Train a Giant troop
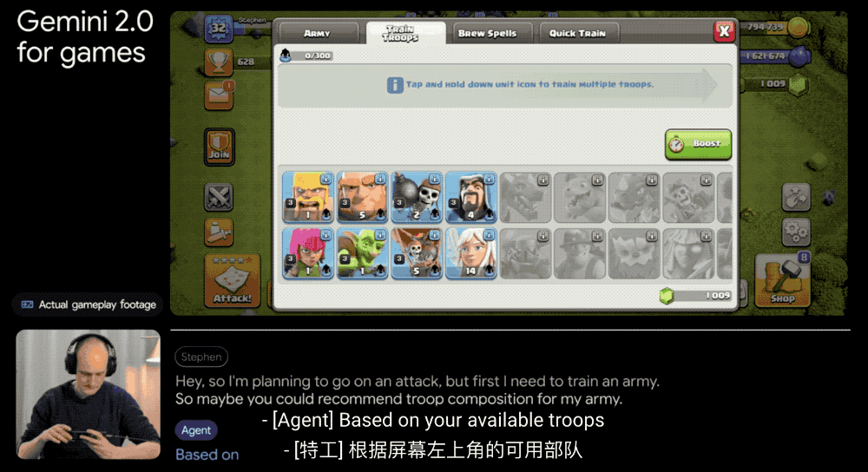Screen dimensions: 868x472 click(362, 197)
